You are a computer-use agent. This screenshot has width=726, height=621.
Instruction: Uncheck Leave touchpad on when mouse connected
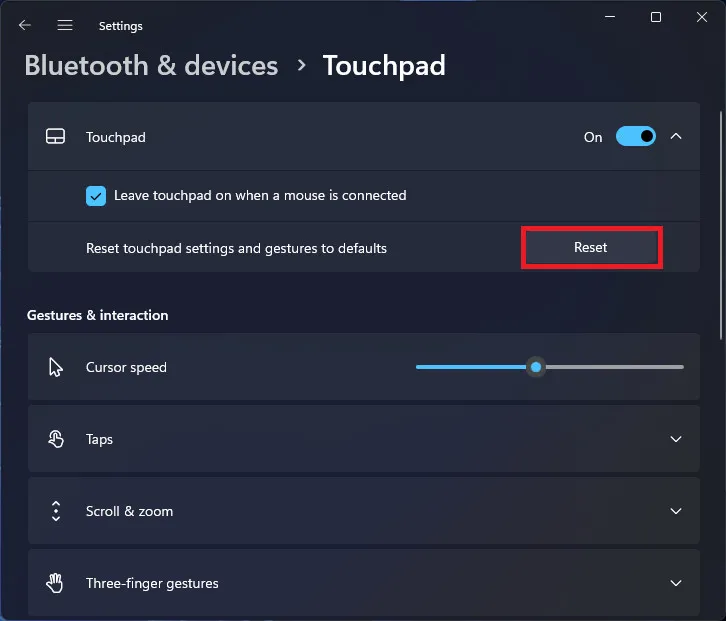96,196
